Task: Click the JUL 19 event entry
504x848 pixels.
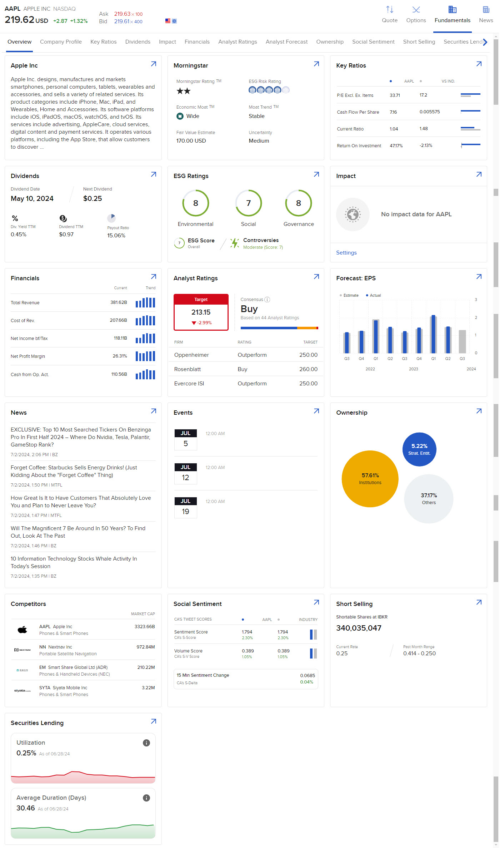Action: tap(246, 507)
